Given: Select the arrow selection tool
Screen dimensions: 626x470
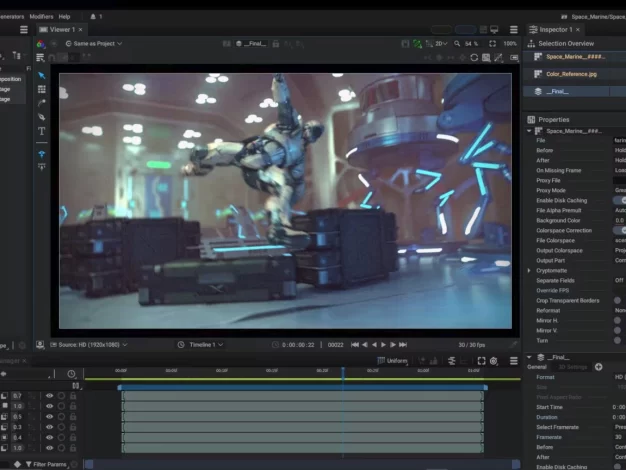Looking at the screenshot, I should click(42, 75).
